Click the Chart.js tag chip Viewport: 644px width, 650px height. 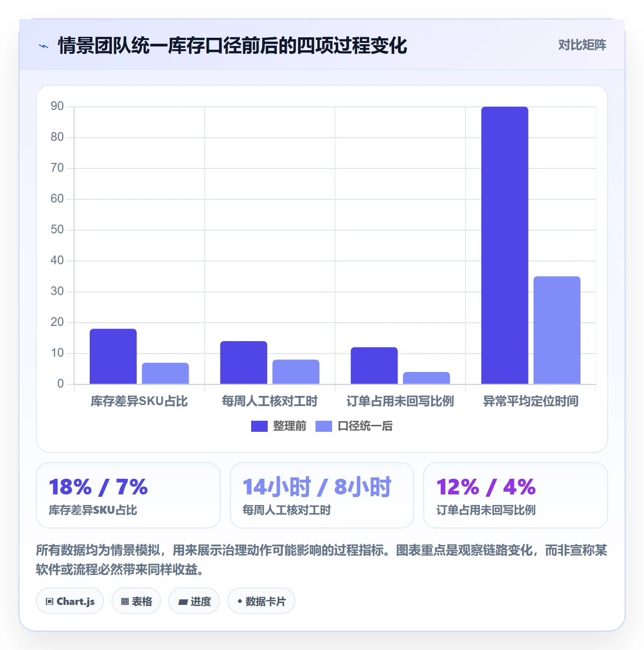[70, 601]
